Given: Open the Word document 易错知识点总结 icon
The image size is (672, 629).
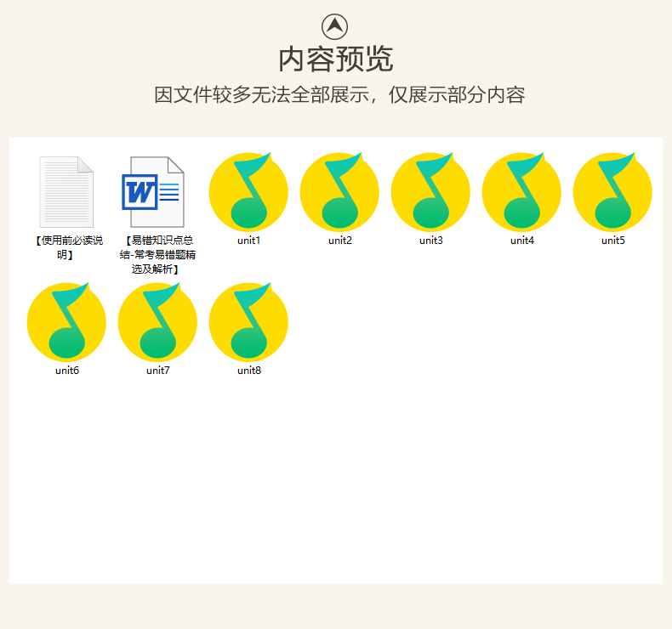Looking at the screenshot, I should click(x=153, y=192).
